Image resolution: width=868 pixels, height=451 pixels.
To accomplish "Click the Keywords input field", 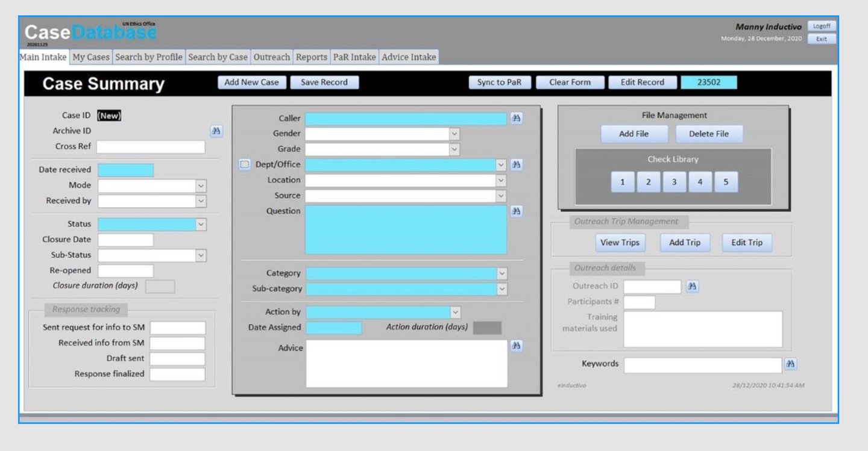I will (703, 365).
